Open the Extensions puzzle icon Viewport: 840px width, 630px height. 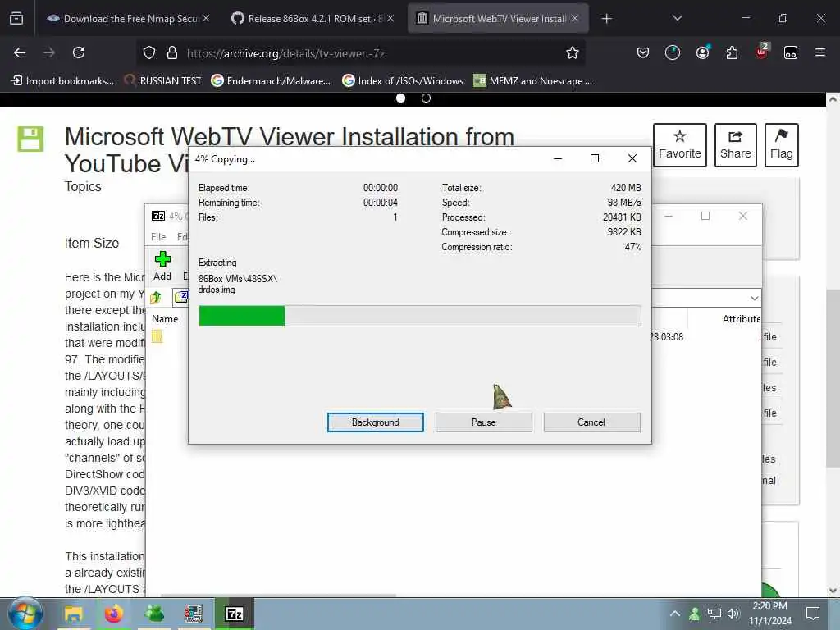click(732, 52)
